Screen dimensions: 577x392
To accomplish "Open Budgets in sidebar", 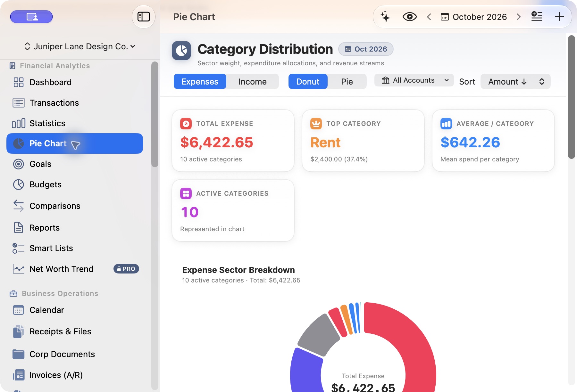I will pyautogui.click(x=74, y=184).
